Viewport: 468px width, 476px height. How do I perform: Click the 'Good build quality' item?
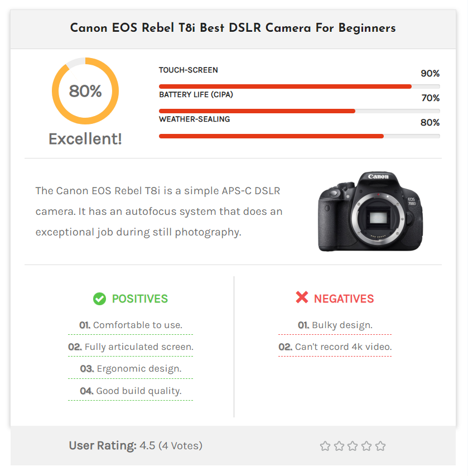pos(131,391)
